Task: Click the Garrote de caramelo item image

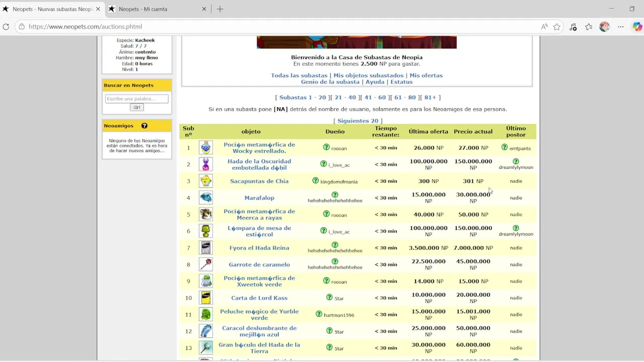Action: coord(206,264)
